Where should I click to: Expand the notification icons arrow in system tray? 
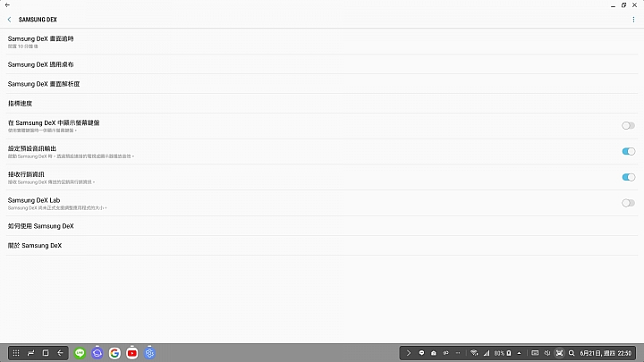(x=408, y=353)
